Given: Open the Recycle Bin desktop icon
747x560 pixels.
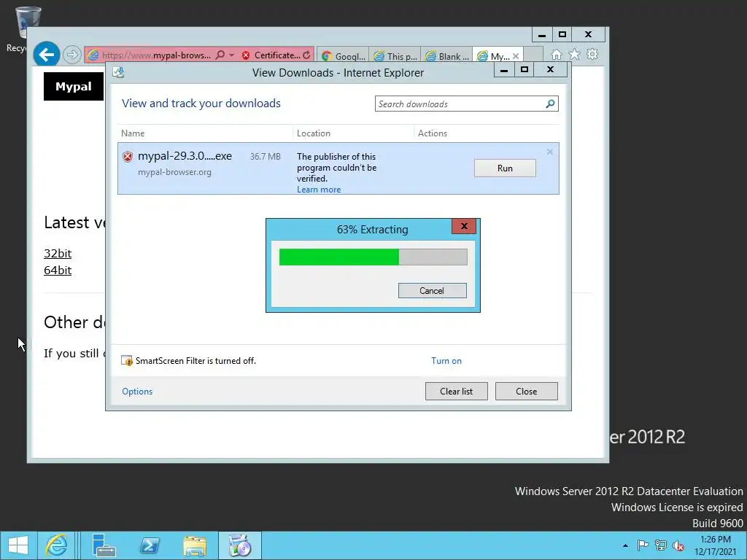Looking at the screenshot, I should (x=23, y=28).
